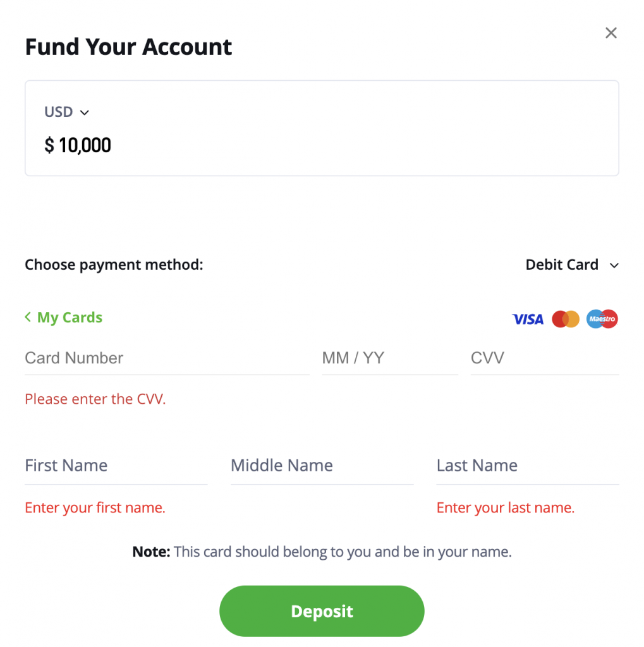This screenshot has width=644, height=647.
Task: Select the MM / YY expiry field
Action: click(389, 358)
